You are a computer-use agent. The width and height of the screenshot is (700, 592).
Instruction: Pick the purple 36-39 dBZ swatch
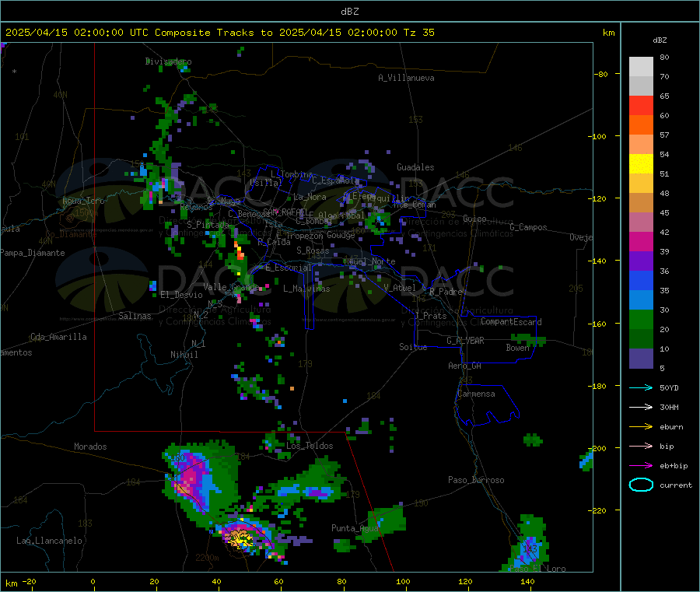pos(641,261)
